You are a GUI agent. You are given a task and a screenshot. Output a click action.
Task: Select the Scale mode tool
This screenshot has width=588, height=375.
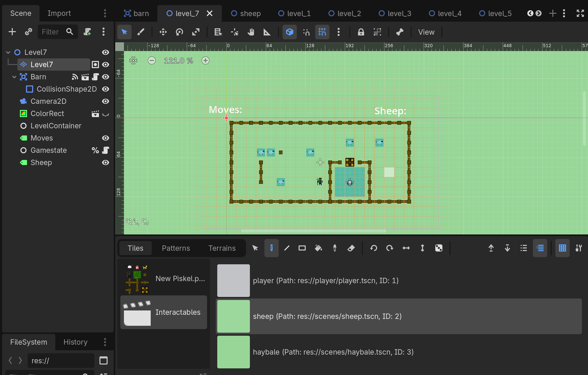point(196,32)
